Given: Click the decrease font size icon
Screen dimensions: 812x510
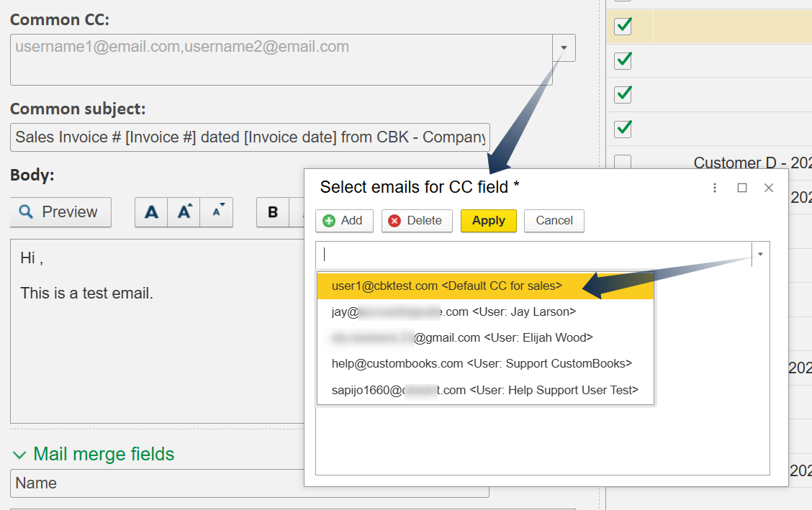Looking at the screenshot, I should (x=217, y=212).
